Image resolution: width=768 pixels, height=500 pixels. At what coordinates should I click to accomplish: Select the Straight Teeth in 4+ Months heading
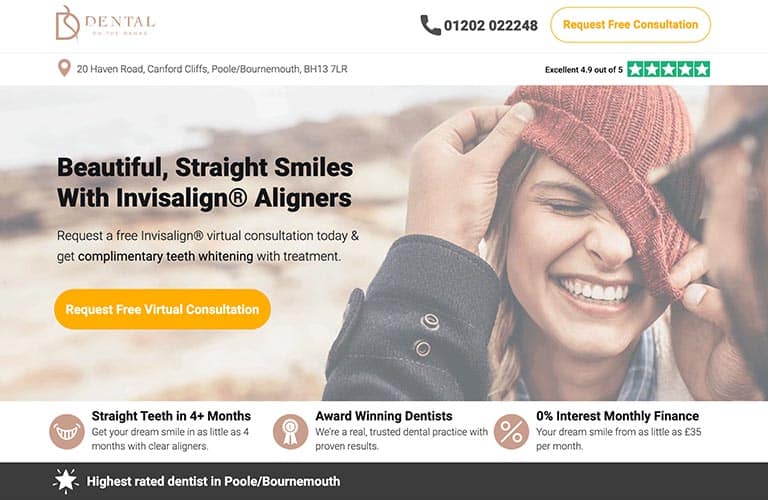coord(171,416)
